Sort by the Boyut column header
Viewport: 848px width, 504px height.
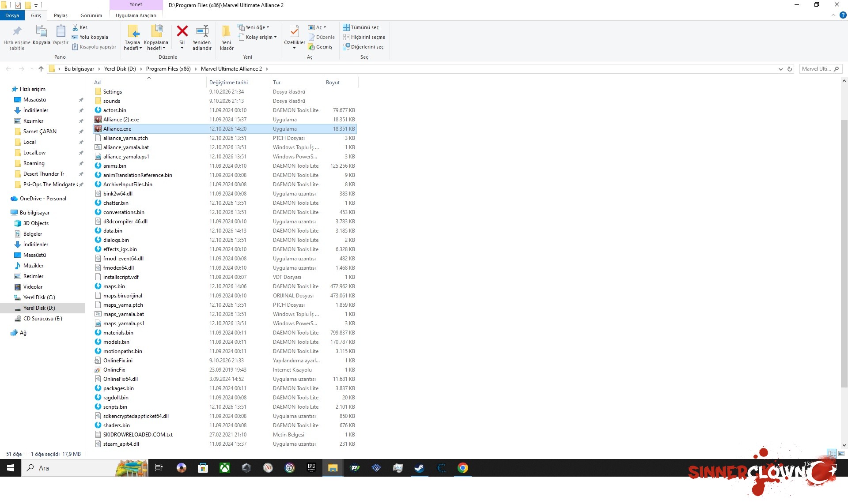340,83
